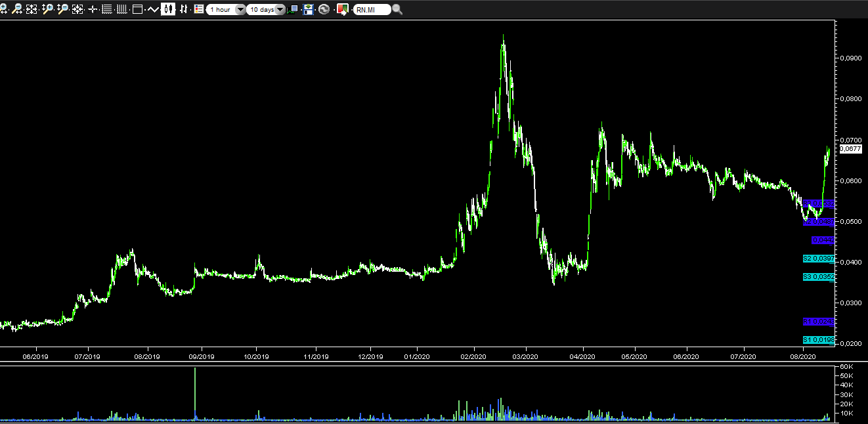Click the RN.MI symbol input field
The height and width of the screenshot is (424, 868).
click(x=372, y=10)
